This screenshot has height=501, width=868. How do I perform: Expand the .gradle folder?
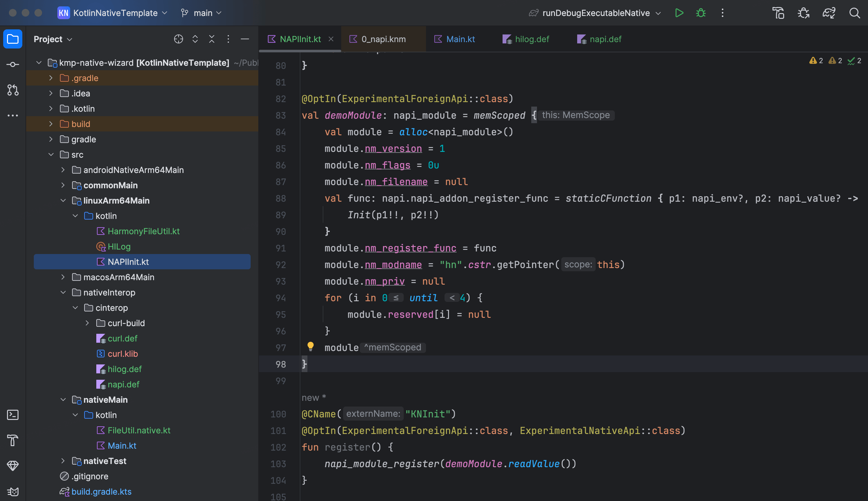(x=51, y=78)
